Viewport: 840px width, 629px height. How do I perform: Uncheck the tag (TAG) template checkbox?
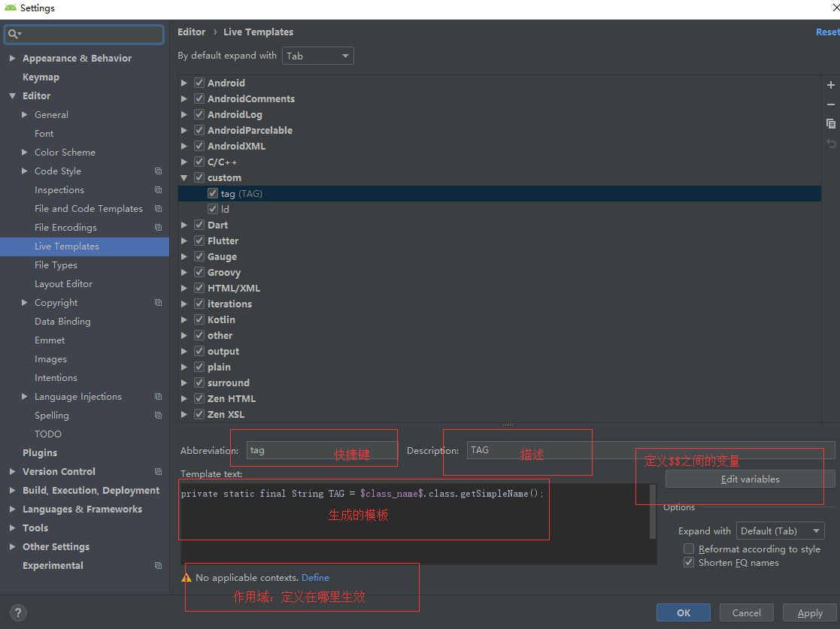coord(213,193)
